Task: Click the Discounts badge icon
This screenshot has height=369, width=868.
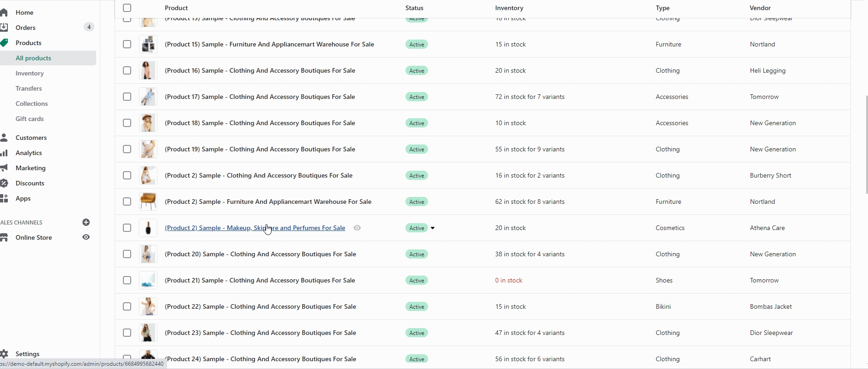Action: tap(4, 183)
